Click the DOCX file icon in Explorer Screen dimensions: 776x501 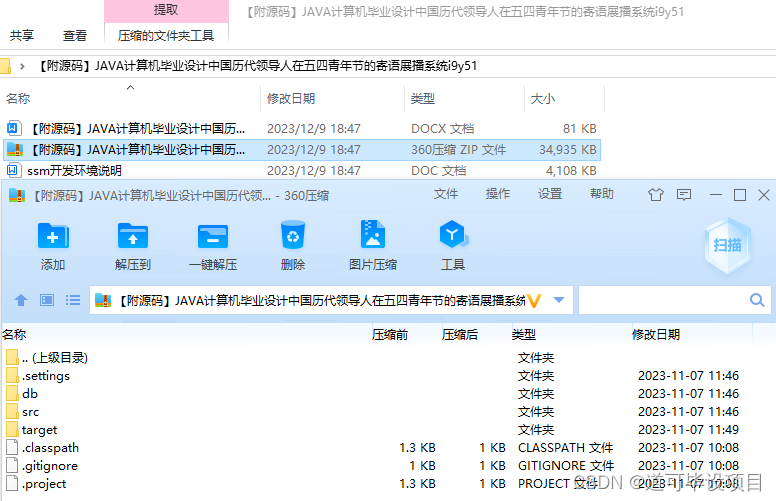(13, 128)
